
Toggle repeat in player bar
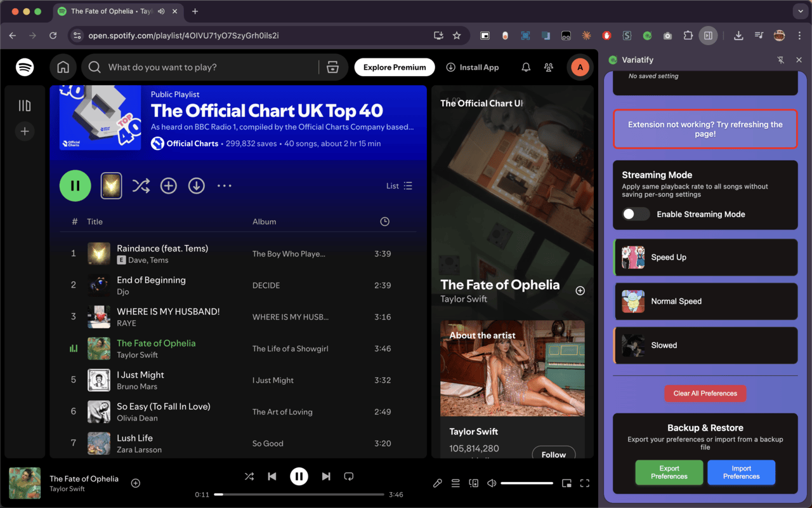pyautogui.click(x=348, y=476)
